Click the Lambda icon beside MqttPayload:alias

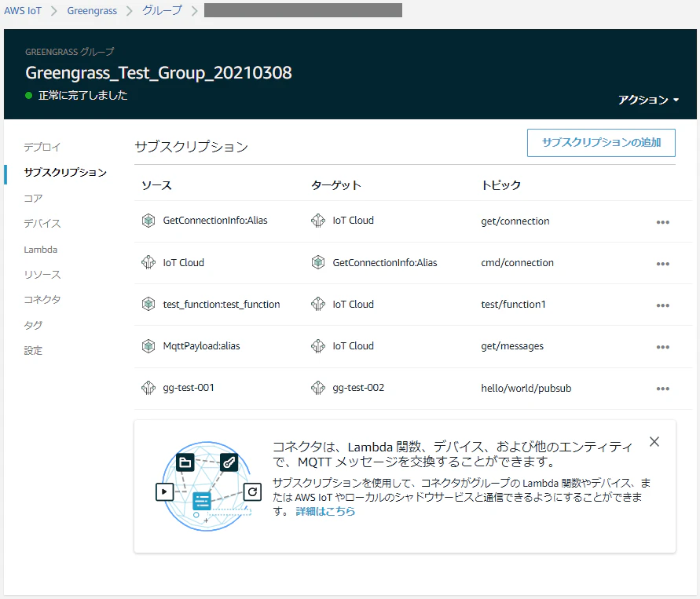pos(148,346)
